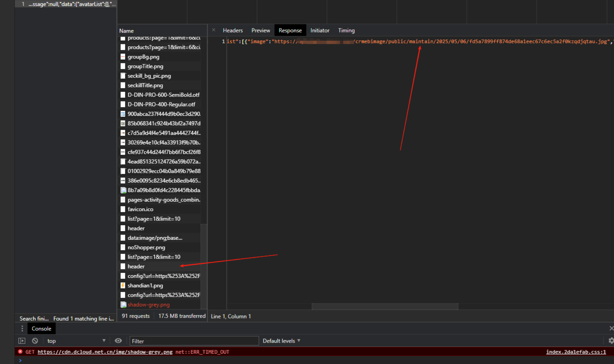Viewport: 614px width, 364px height.
Task: Close the request details panel
Action: pyautogui.click(x=214, y=30)
